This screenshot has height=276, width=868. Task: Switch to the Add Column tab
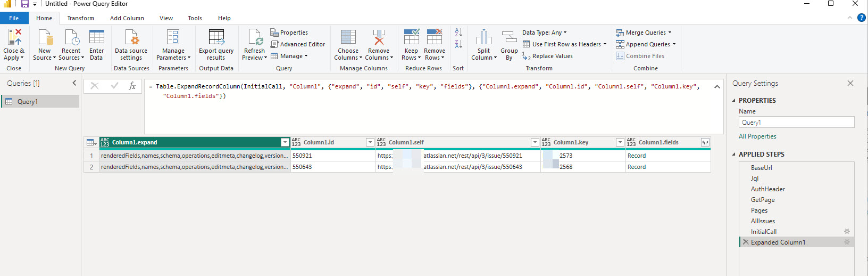pyautogui.click(x=127, y=18)
